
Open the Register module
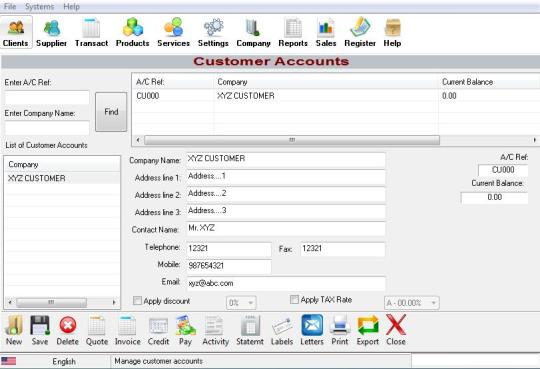[x=360, y=32]
